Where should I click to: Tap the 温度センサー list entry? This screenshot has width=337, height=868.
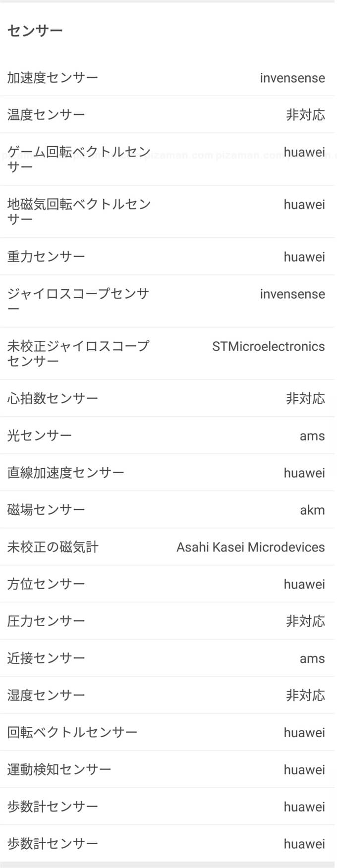pyautogui.click(x=46, y=115)
